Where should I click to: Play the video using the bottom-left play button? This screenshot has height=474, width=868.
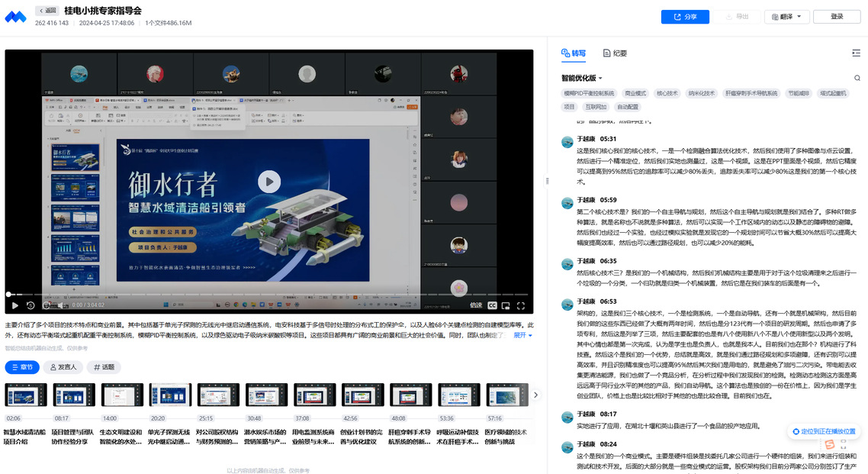[14, 305]
